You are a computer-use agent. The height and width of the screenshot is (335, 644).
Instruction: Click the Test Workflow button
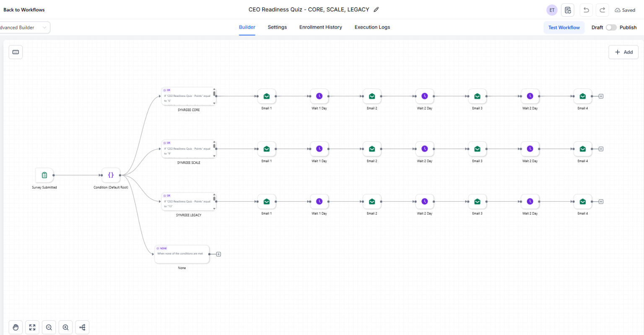pyautogui.click(x=564, y=28)
